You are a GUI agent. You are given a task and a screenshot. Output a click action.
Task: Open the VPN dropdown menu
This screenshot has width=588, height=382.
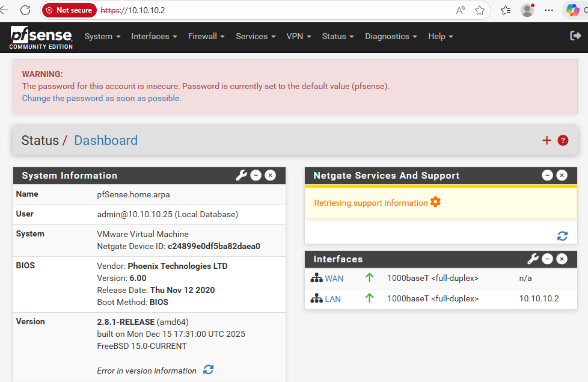point(299,36)
